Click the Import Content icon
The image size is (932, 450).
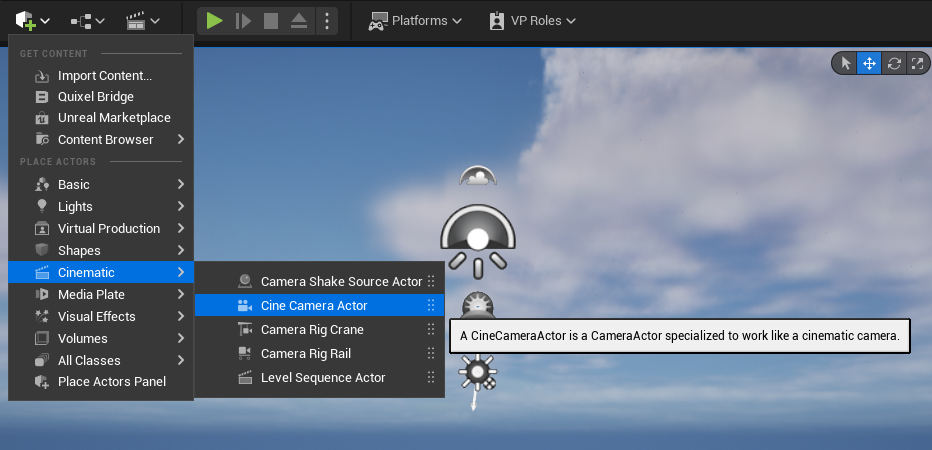coord(42,76)
